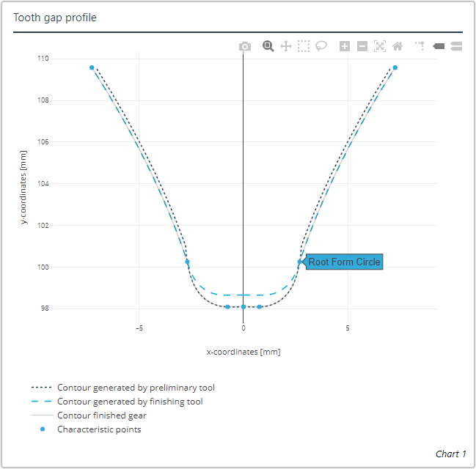Click the -5 x-axis tick label

tap(139, 328)
